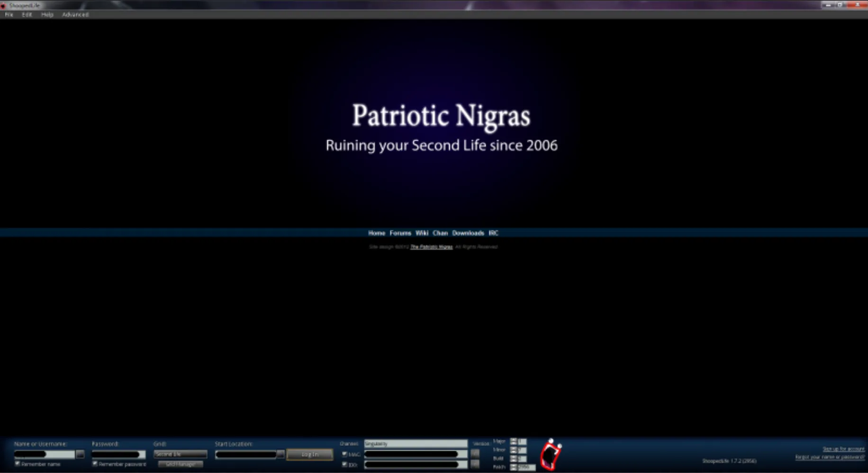
Task: Toggle the MAC checkbox
Action: (344, 454)
